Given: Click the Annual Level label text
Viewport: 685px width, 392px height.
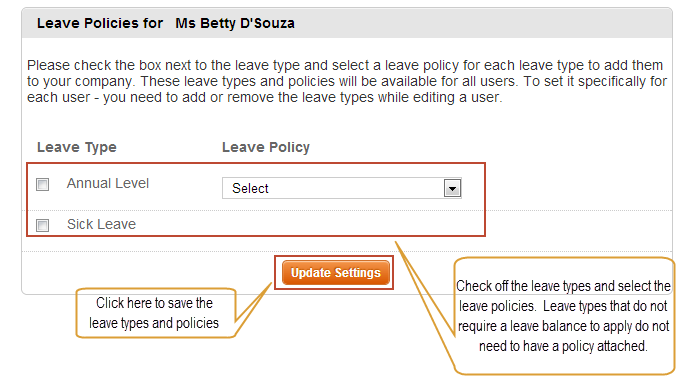Looking at the screenshot, I should click(x=107, y=183).
